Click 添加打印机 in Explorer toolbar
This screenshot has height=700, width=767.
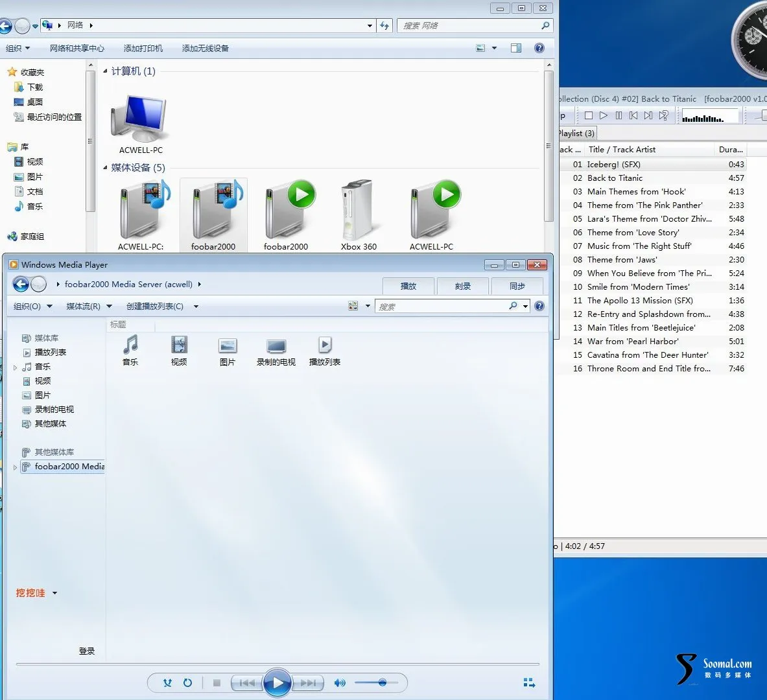coord(143,48)
